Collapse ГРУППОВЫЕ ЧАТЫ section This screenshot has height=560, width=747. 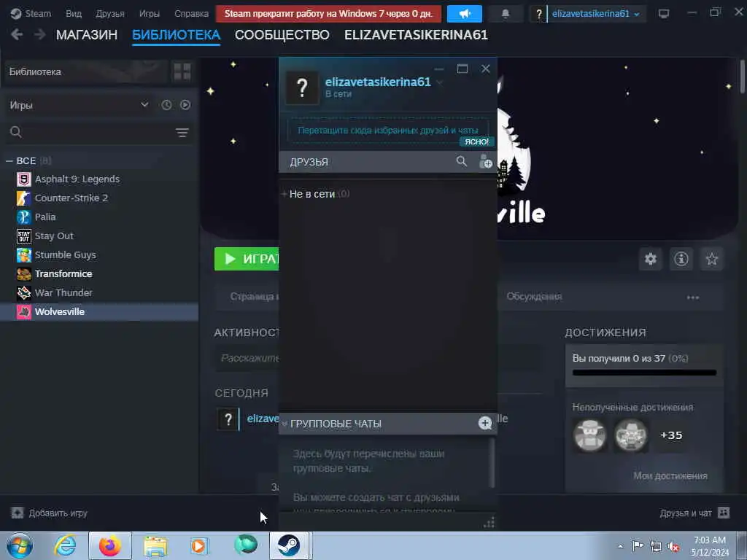[285, 424]
